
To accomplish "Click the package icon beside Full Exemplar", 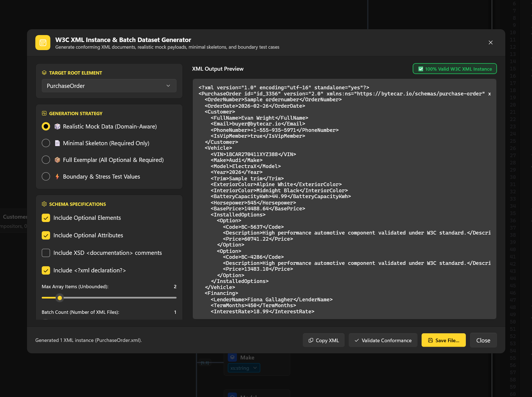I will pos(57,160).
